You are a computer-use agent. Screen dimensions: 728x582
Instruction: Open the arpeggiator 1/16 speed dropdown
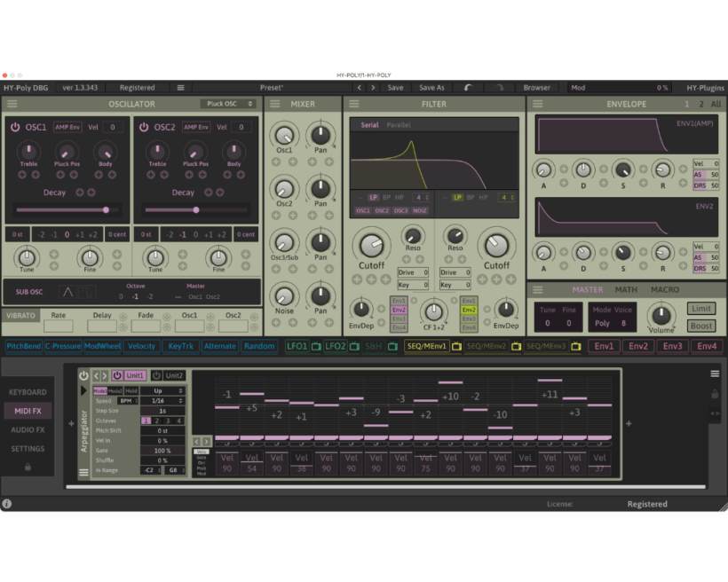pos(163,401)
